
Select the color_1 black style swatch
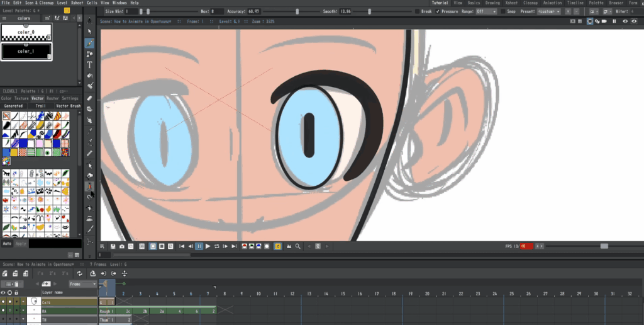tap(26, 52)
